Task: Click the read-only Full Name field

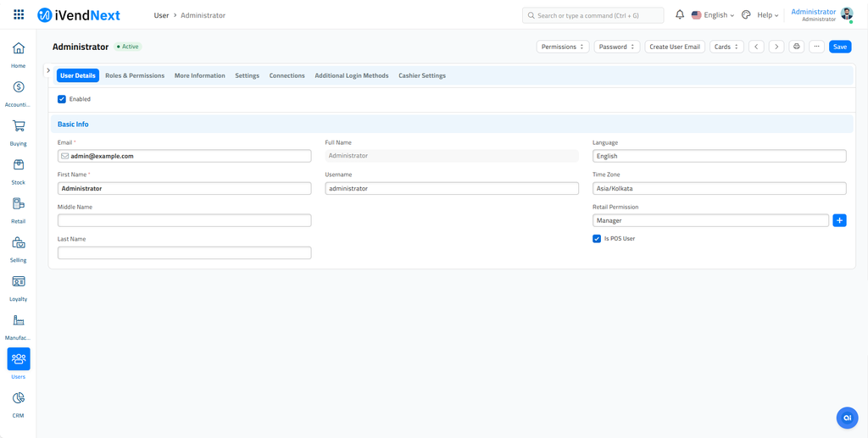Action: tap(452, 156)
